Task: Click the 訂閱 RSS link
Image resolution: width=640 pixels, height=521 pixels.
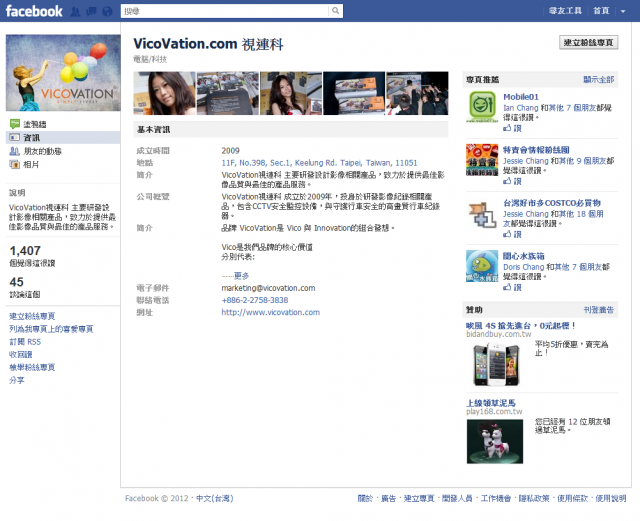Action: 25,342
